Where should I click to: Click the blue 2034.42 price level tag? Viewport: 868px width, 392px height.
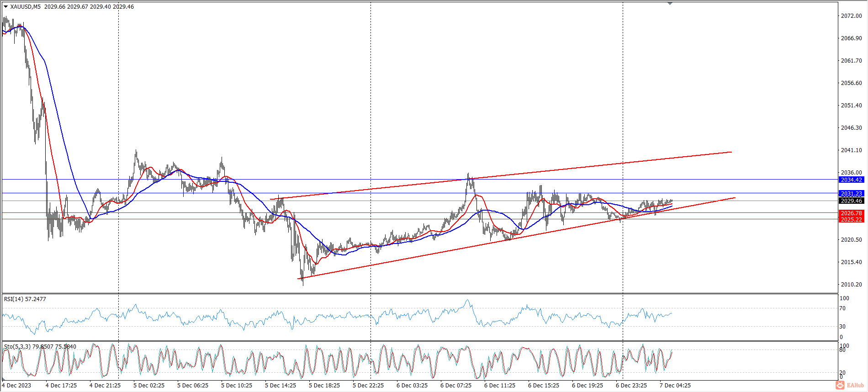tap(852, 180)
